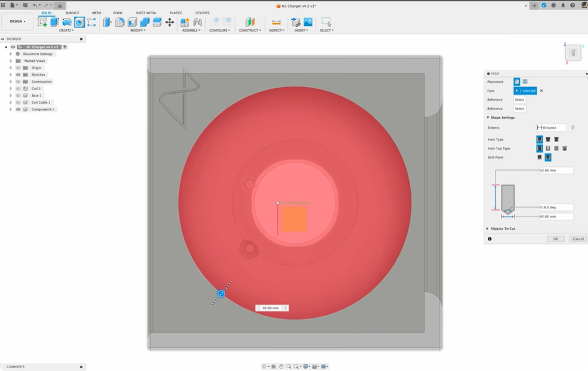The image size is (588, 371).
Task: Open the Surface tab
Action: [72, 13]
